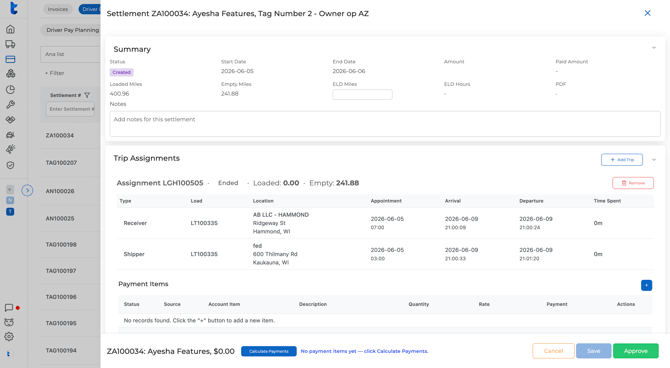Open settlement row TAG100196
The image size is (670, 368).
[61, 297]
